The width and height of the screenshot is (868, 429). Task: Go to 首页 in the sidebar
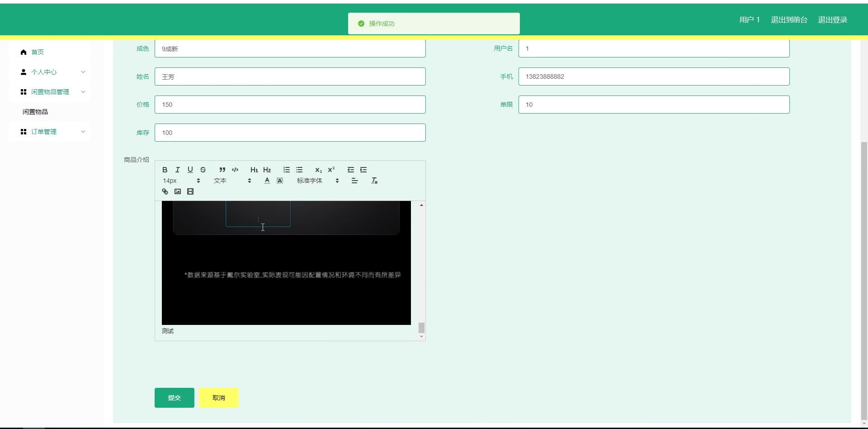[x=37, y=52]
